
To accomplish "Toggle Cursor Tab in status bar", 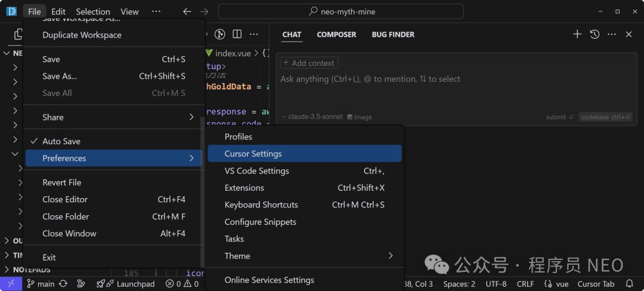I will pyautogui.click(x=596, y=284).
